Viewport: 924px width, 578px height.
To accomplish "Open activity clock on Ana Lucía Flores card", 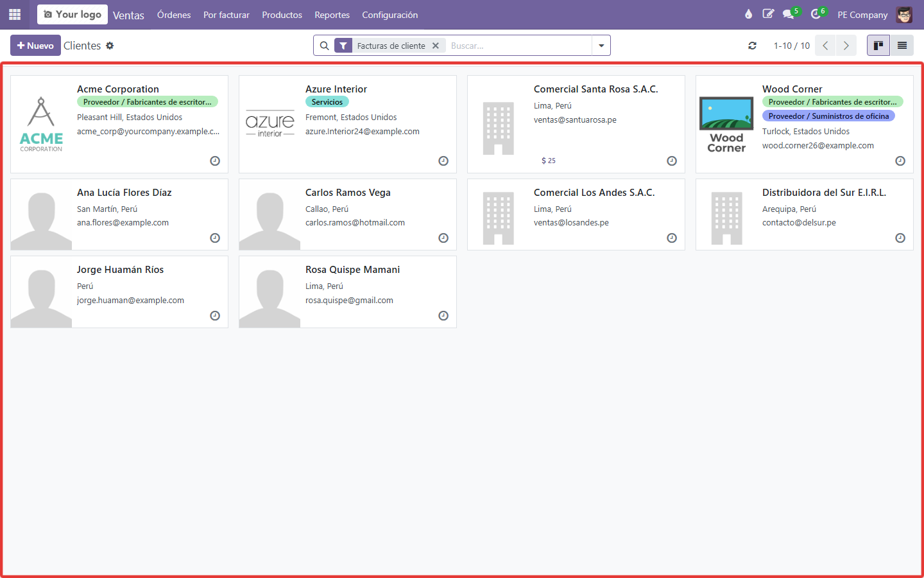I will coord(215,238).
